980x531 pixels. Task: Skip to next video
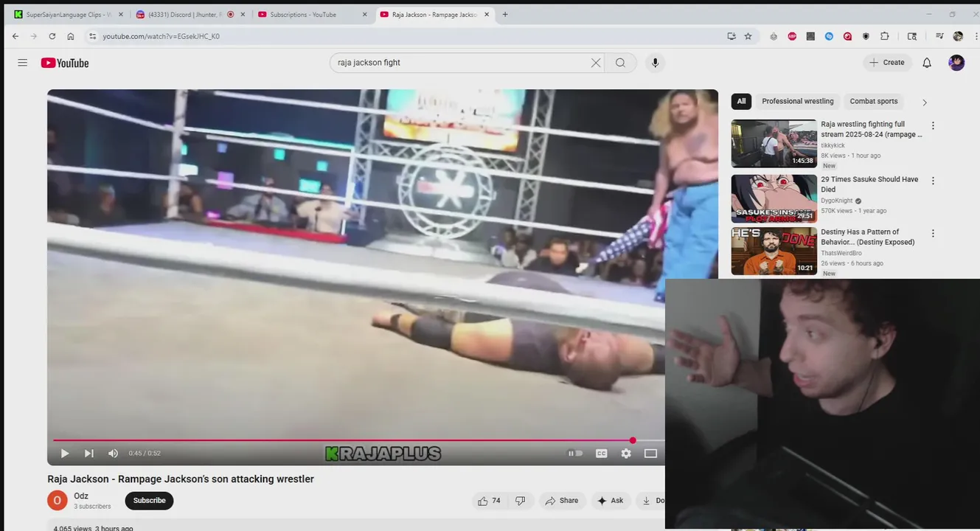pos(88,454)
